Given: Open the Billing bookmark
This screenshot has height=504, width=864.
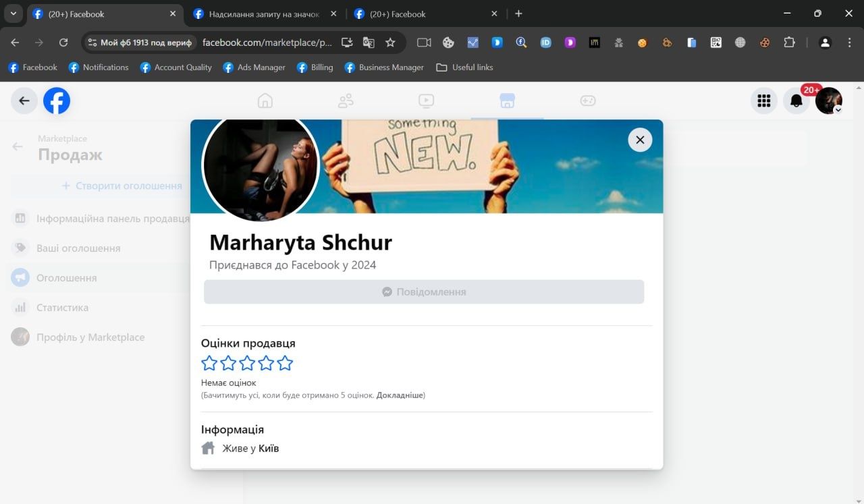Looking at the screenshot, I should coord(315,67).
